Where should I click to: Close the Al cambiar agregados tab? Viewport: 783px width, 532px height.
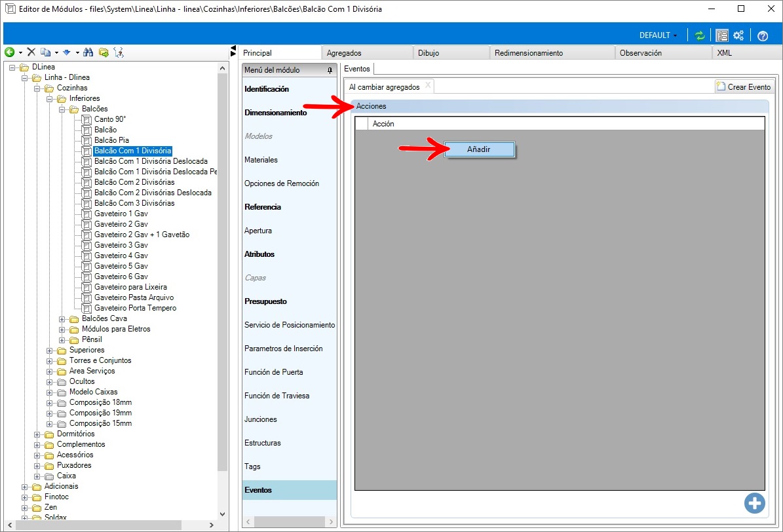point(428,85)
